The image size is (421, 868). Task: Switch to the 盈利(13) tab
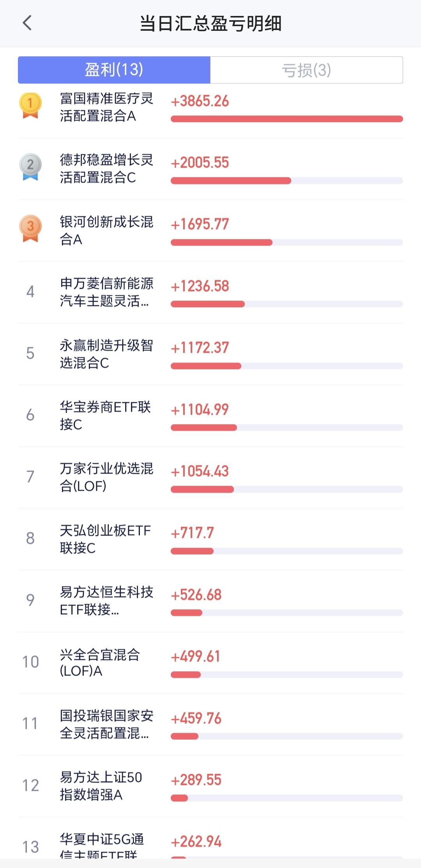114,70
